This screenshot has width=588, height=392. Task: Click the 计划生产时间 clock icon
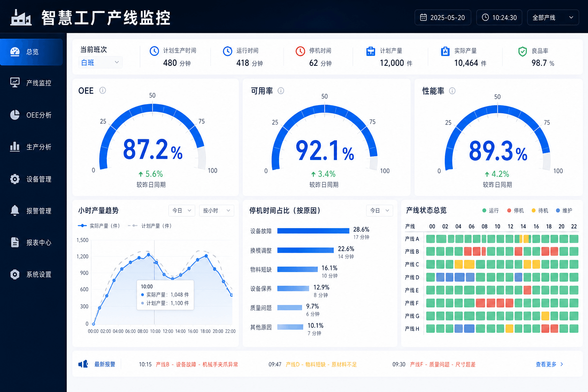tap(154, 51)
